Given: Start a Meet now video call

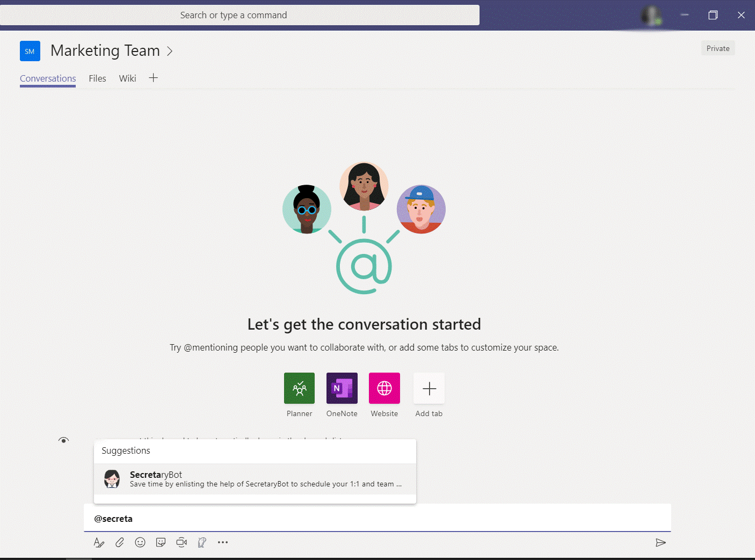Looking at the screenshot, I should (182, 542).
